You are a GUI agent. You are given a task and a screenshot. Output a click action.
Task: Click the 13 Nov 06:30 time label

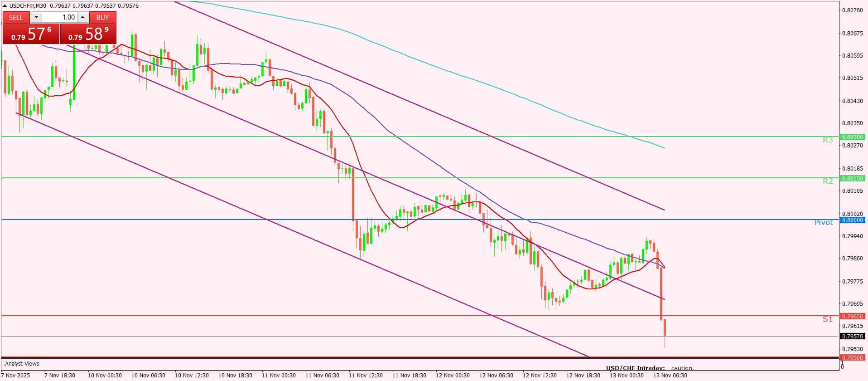[x=670, y=375]
